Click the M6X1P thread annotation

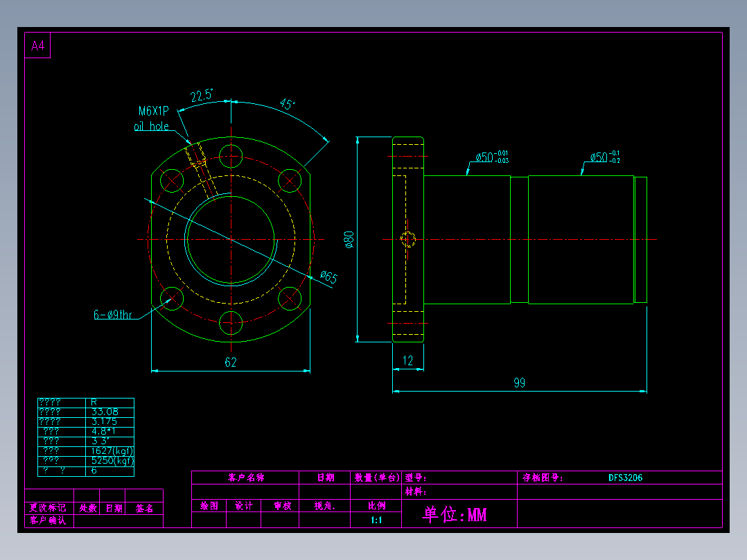pos(153,111)
